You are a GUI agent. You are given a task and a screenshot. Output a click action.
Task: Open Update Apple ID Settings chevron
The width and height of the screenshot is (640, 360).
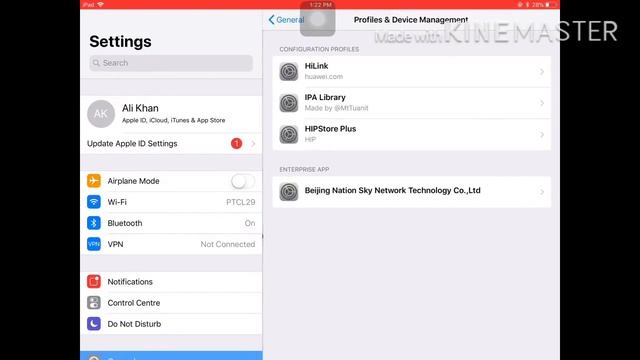tap(253, 144)
